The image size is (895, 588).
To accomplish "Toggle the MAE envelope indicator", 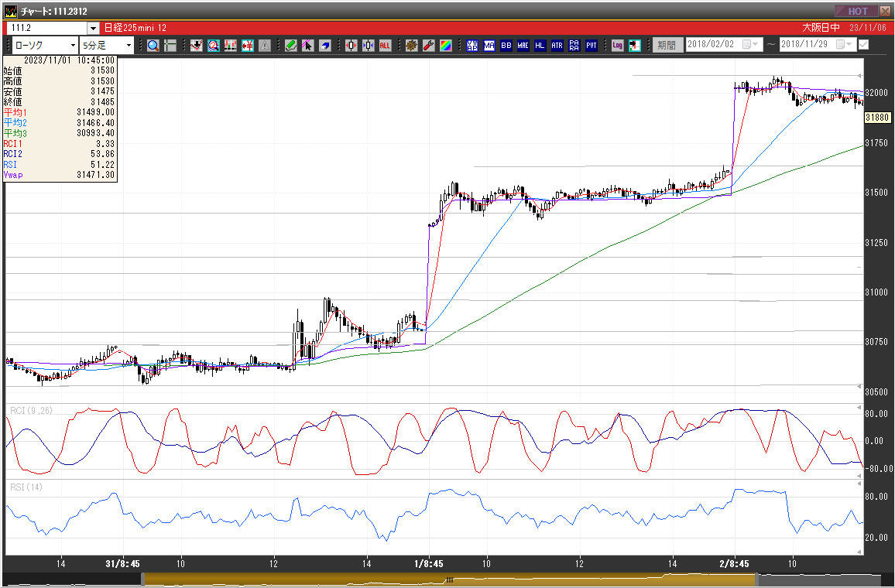I will pyautogui.click(x=523, y=46).
